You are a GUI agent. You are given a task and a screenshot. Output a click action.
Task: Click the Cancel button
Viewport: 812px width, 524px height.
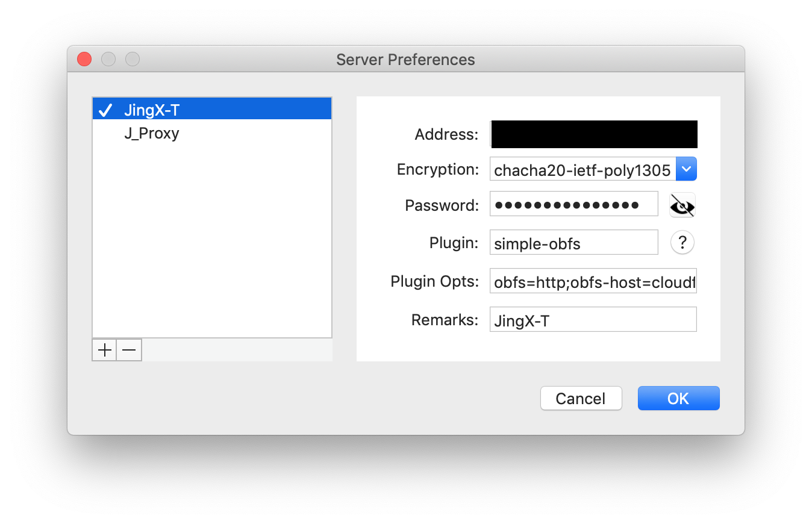pos(581,398)
